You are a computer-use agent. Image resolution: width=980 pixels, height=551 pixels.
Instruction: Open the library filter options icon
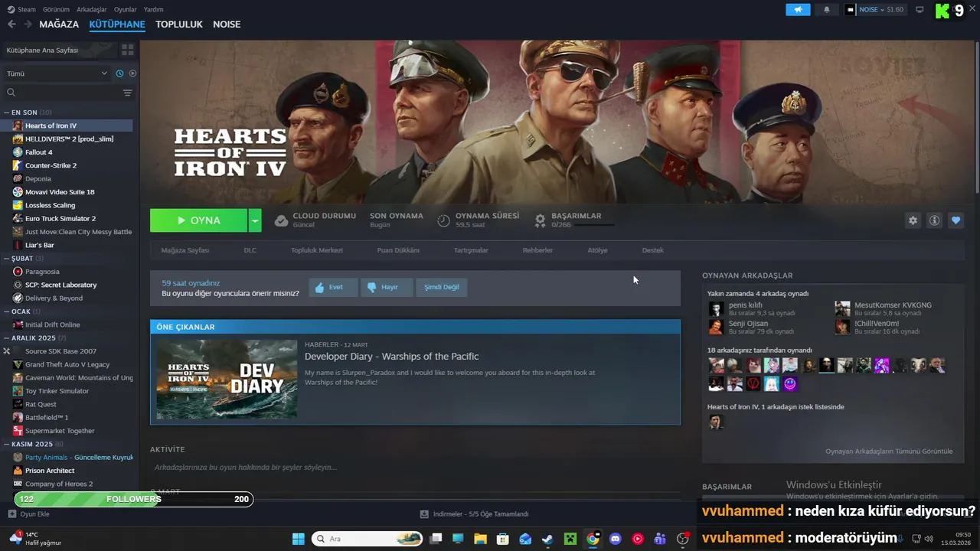pyautogui.click(x=127, y=93)
